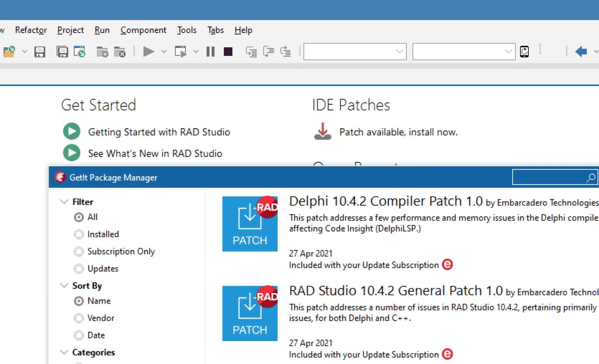Image resolution: width=599 pixels, height=364 pixels.
Task: Click the device refresh phone icon
Action: pos(524,51)
